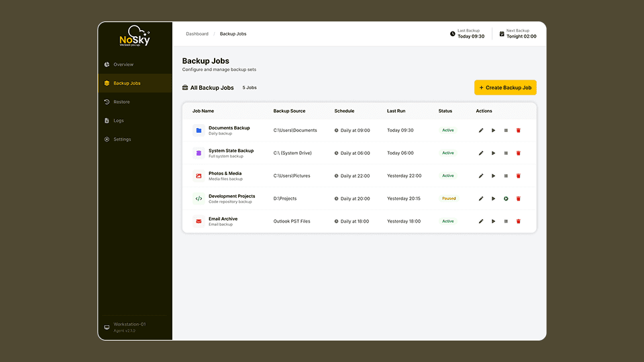
Task: Click the Create Backup Job button
Action: pos(505,88)
